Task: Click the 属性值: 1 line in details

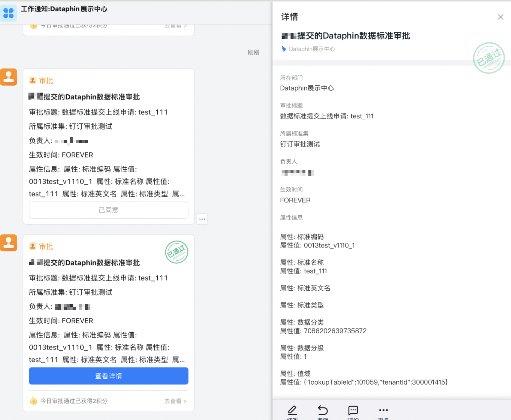Action: (x=293, y=357)
